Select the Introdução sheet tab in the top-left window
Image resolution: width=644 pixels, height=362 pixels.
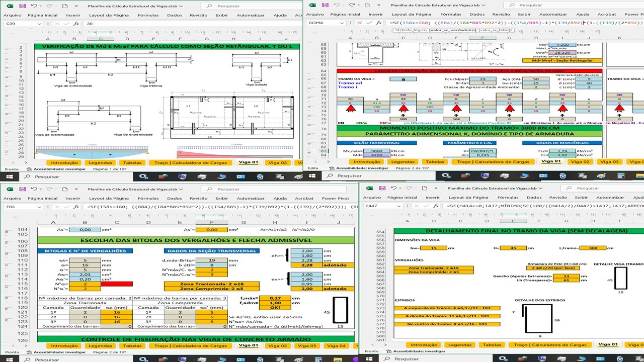point(64,162)
